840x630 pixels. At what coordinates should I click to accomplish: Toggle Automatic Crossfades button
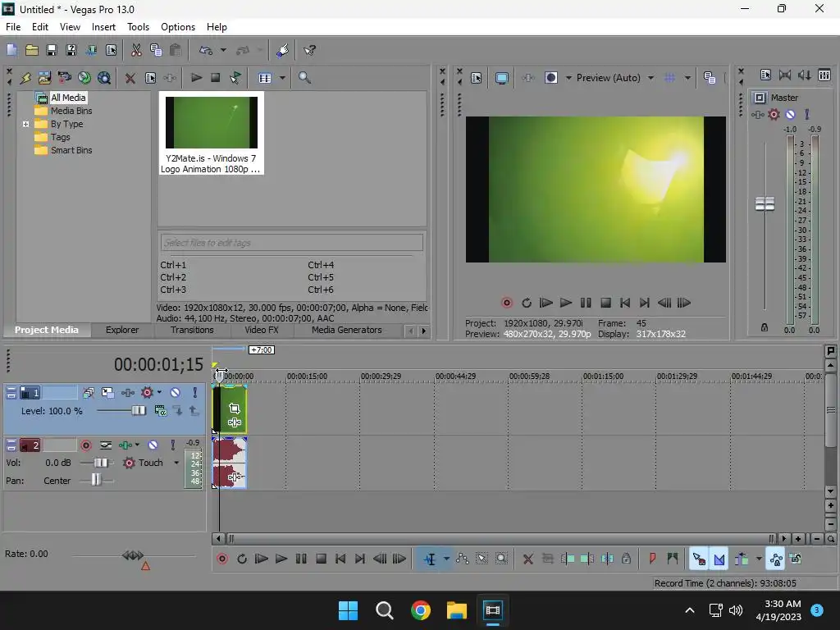tap(719, 559)
